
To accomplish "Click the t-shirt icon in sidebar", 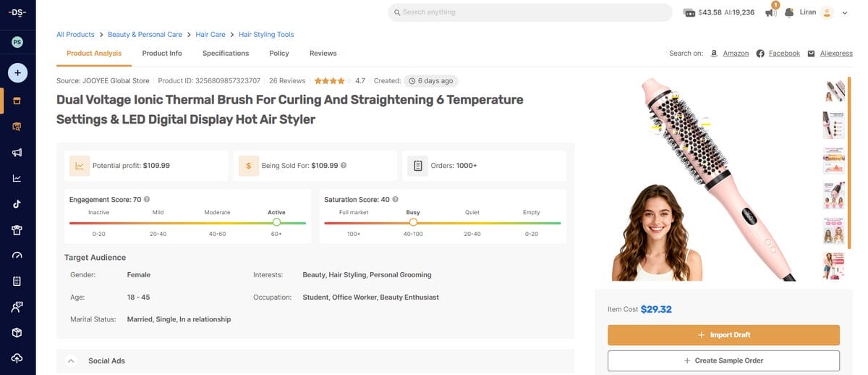I will pos(17,230).
